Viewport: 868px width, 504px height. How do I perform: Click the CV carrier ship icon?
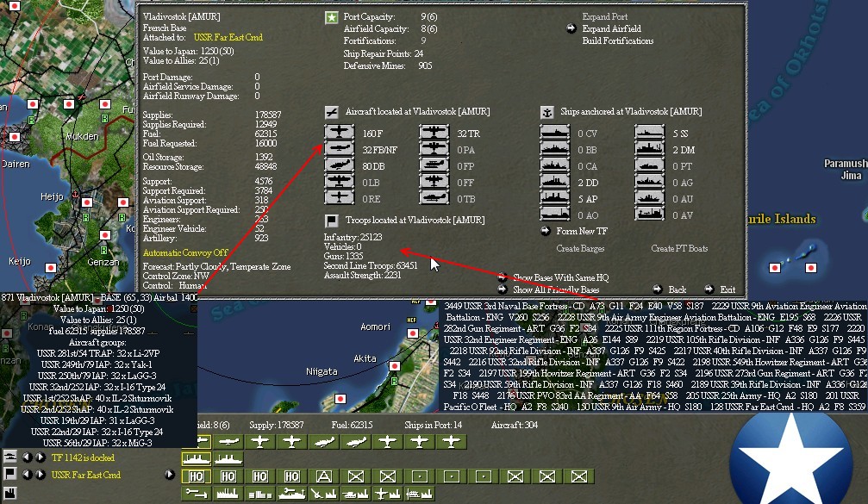[555, 133]
